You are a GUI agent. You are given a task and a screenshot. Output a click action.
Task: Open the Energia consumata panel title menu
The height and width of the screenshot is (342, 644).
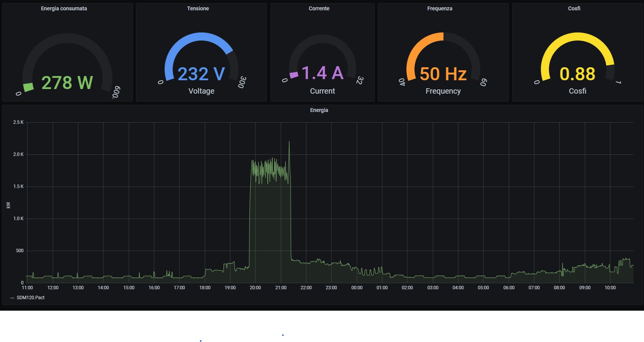click(x=64, y=8)
